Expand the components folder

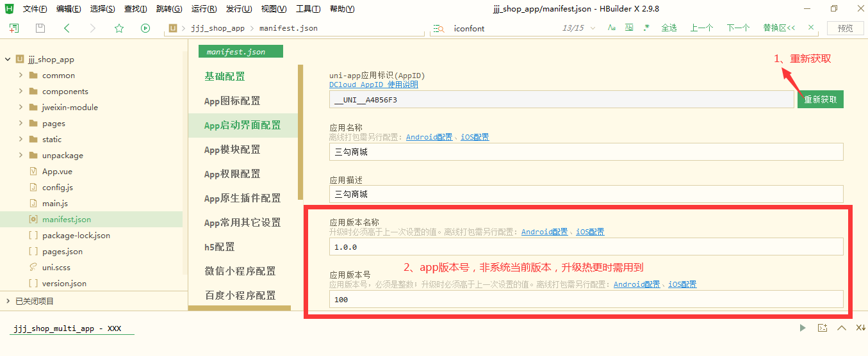20,91
